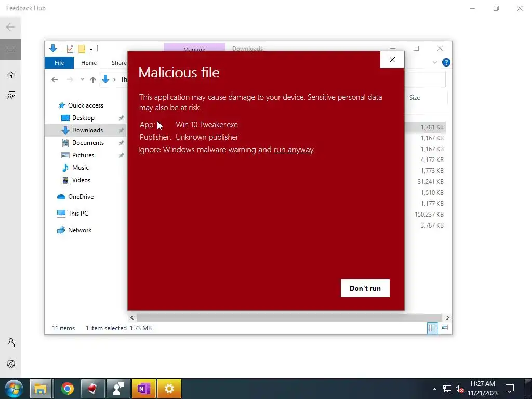Click the 1,510 KB file size
The width and height of the screenshot is (532, 399).
click(432, 192)
